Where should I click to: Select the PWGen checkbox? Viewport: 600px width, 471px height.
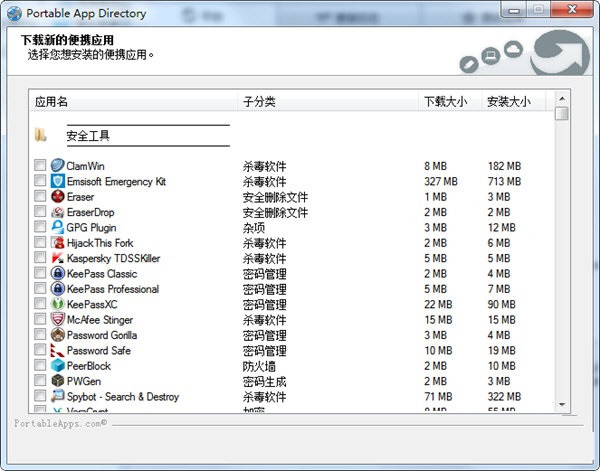40,382
